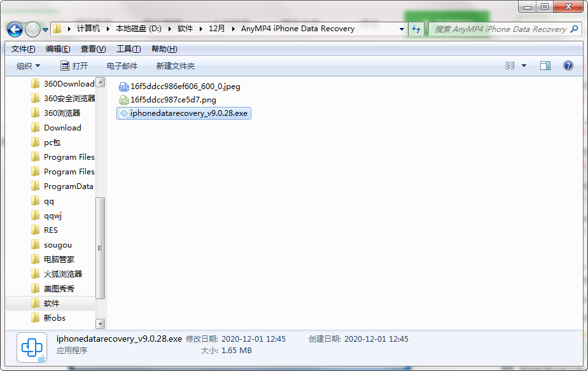Screen dimensions: 588x371
Task: Click the navigation tree scrollbar thumb
Action: point(100,248)
